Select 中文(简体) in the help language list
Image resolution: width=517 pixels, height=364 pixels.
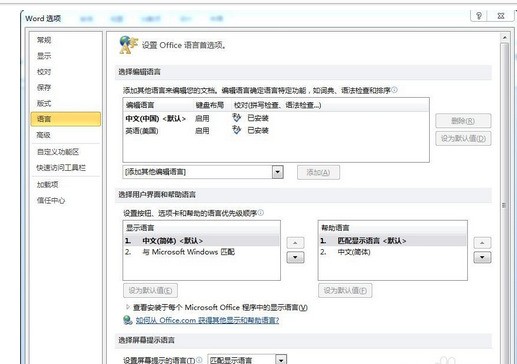click(x=393, y=252)
